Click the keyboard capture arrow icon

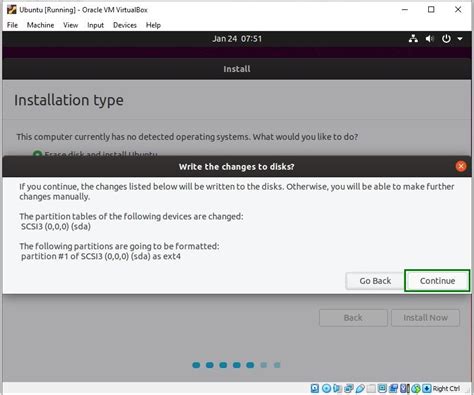click(x=427, y=388)
